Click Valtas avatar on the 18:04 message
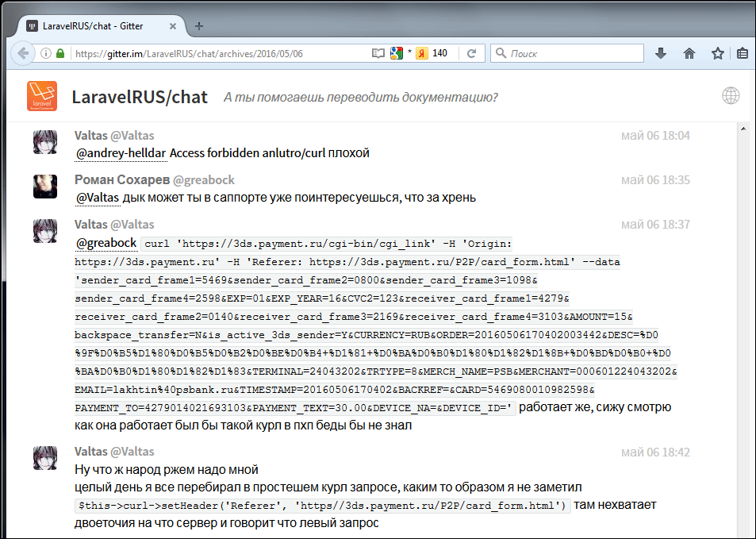Screen dimensions: 756x539 (x=45, y=142)
